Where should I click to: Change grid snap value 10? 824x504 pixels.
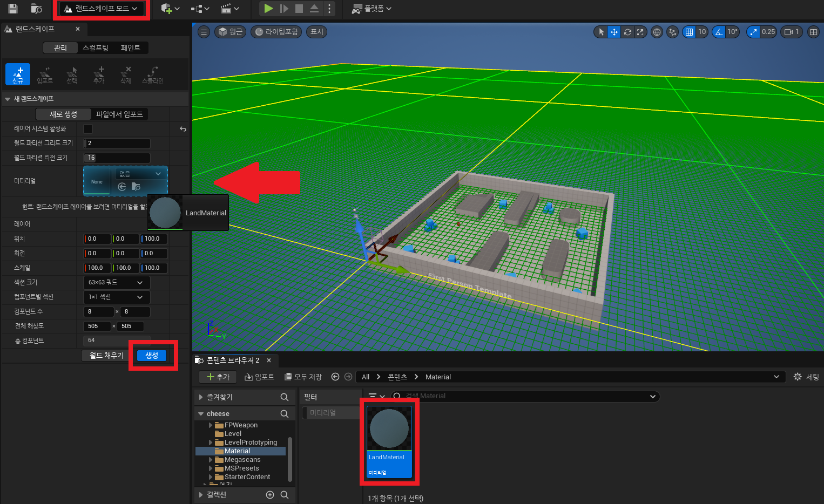click(x=702, y=32)
